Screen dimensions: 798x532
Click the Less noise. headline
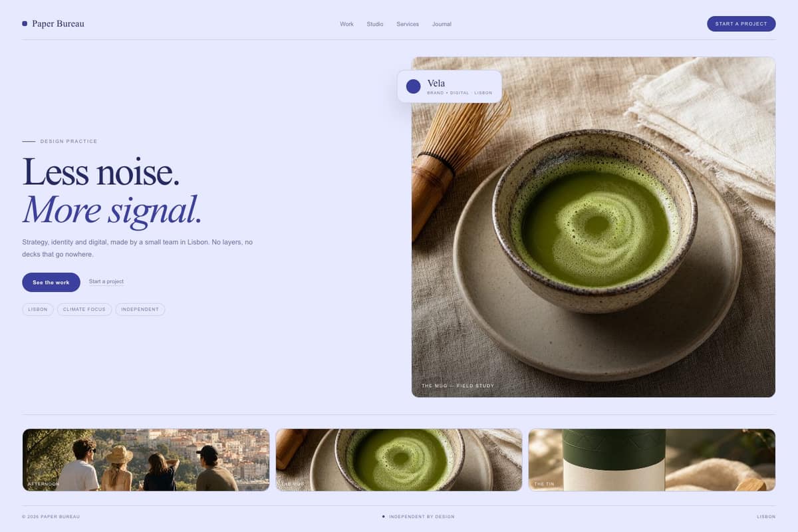tap(101, 172)
